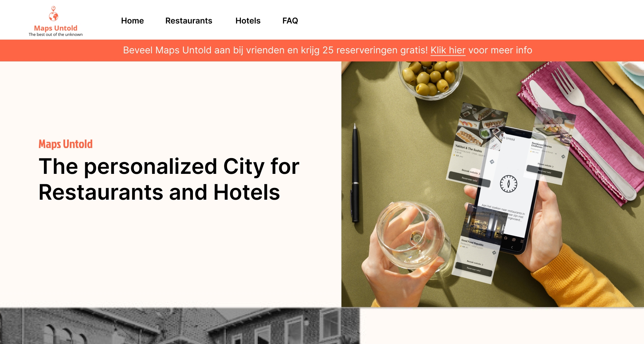Click the Maps Untold globe pin logo
644x344 pixels.
point(53,14)
